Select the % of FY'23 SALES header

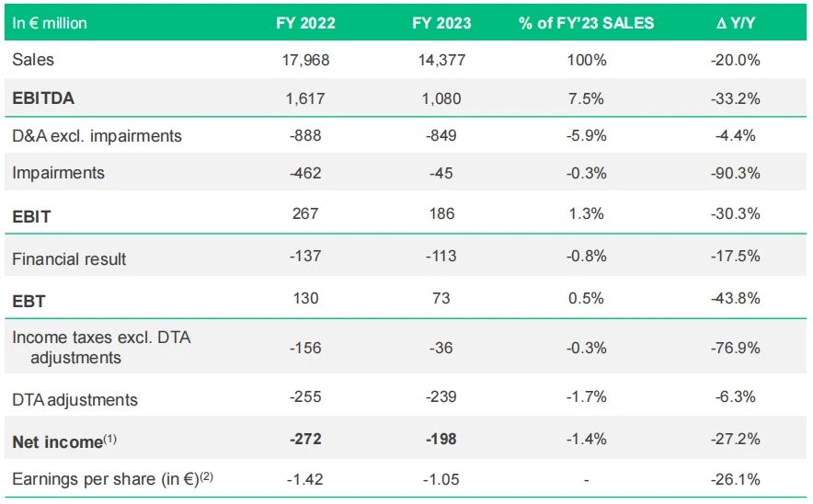586,23
